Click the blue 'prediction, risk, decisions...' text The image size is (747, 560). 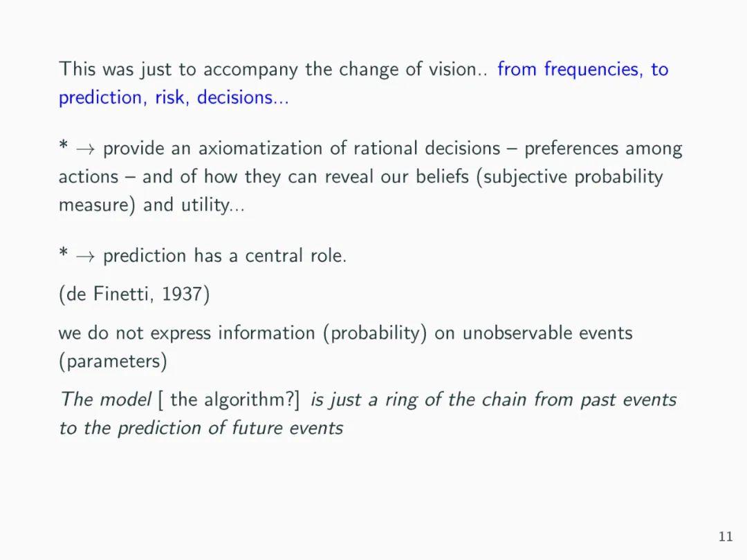[x=174, y=97]
